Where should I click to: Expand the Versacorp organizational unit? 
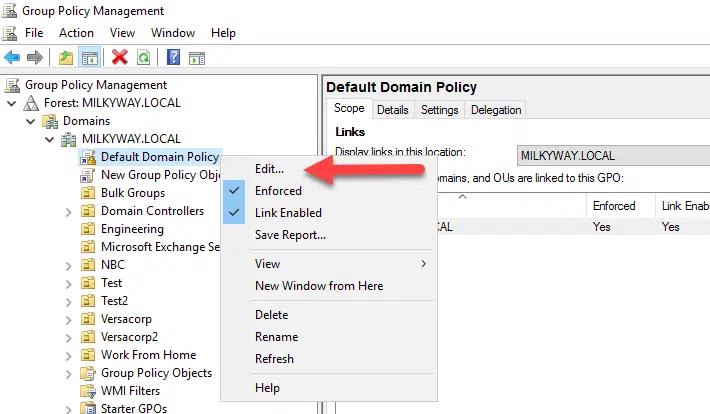point(68,320)
